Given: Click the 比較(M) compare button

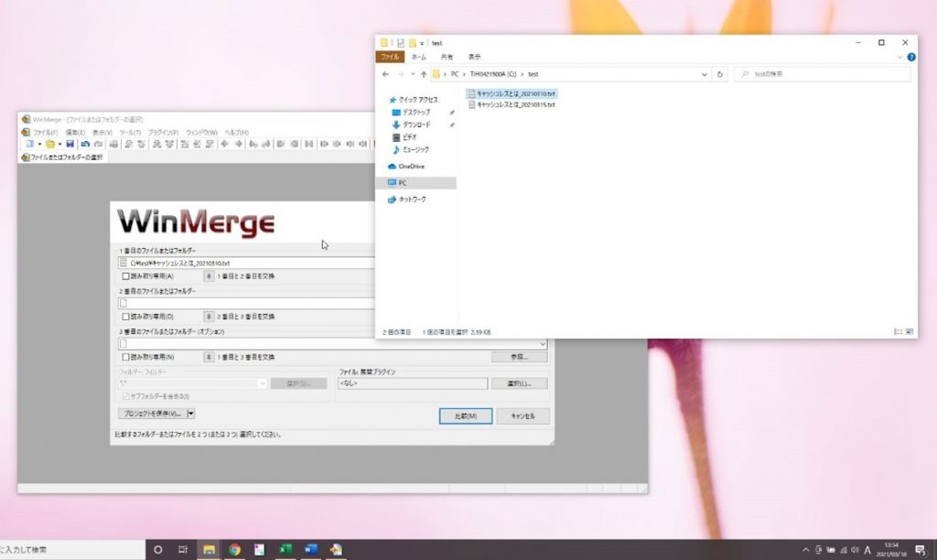Looking at the screenshot, I should [466, 416].
